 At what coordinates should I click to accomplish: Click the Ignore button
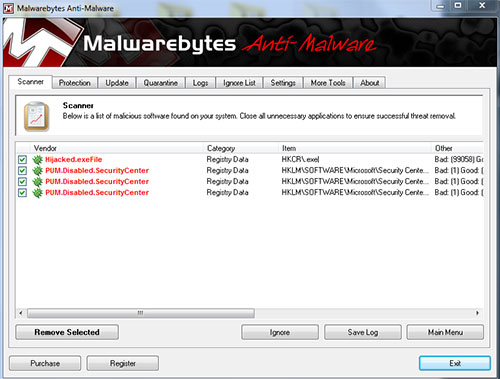tap(280, 332)
